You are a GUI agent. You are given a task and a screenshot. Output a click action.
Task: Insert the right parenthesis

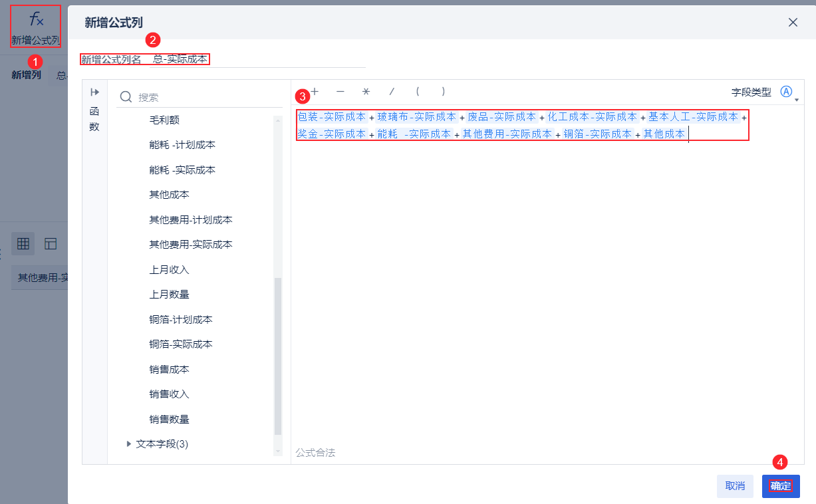(443, 92)
